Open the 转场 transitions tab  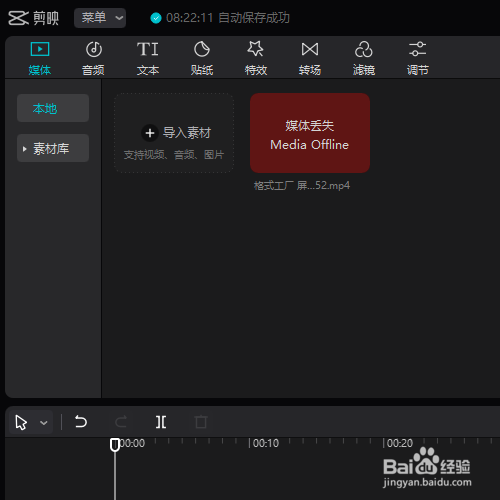310,59
